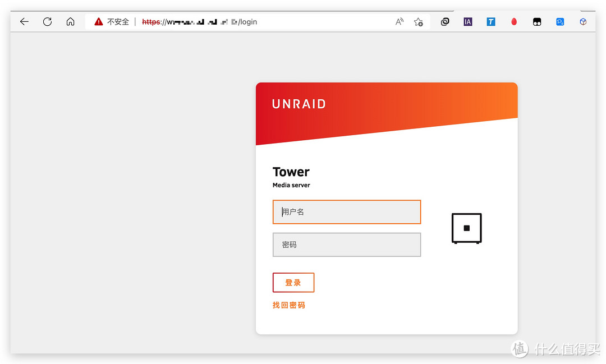
Task: Go back using the browser back arrow
Action: pos(24,22)
